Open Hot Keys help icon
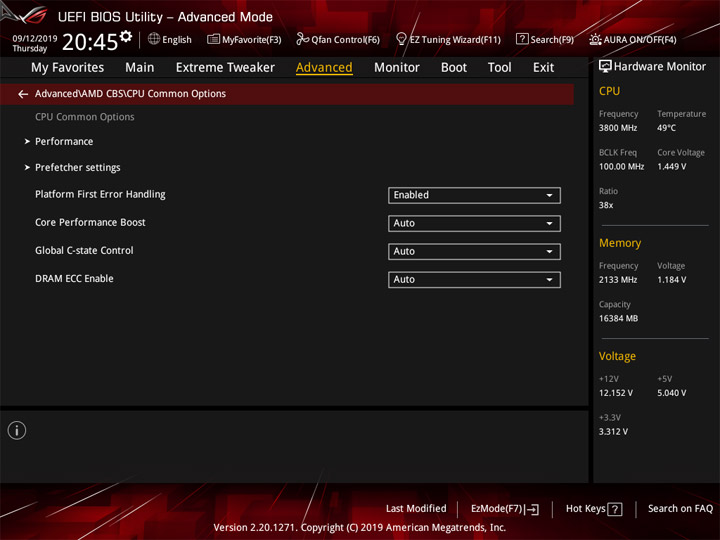720x540 pixels. (x=615, y=509)
